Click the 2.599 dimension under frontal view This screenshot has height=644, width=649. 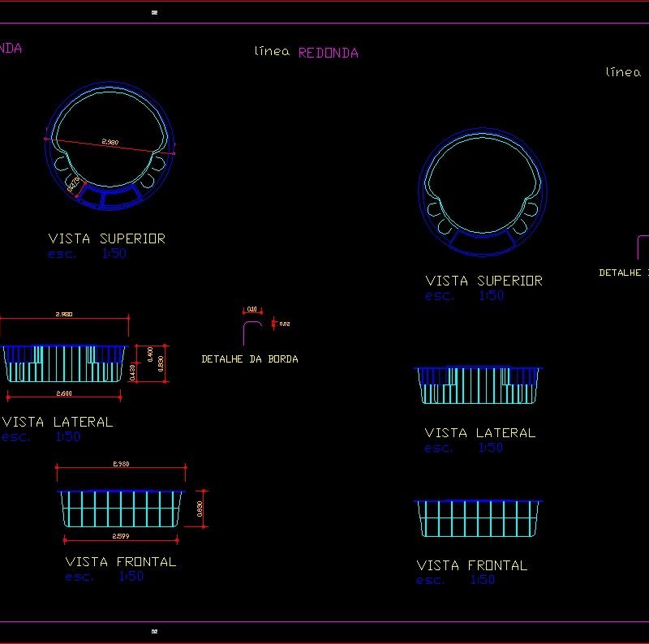(x=121, y=537)
